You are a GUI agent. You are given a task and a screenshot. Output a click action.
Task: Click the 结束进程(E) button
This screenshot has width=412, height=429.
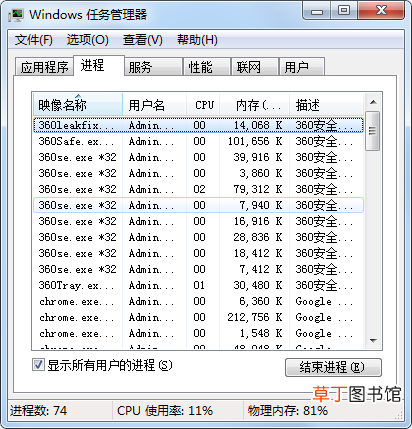tap(333, 367)
